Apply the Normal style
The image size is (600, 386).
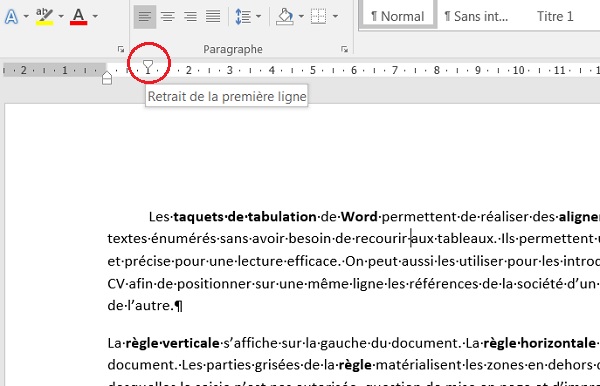(398, 16)
